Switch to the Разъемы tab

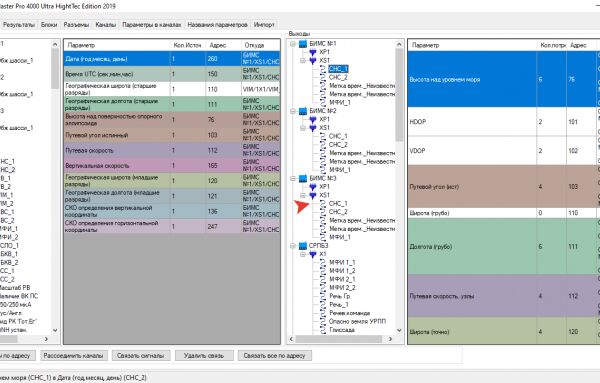(76, 24)
